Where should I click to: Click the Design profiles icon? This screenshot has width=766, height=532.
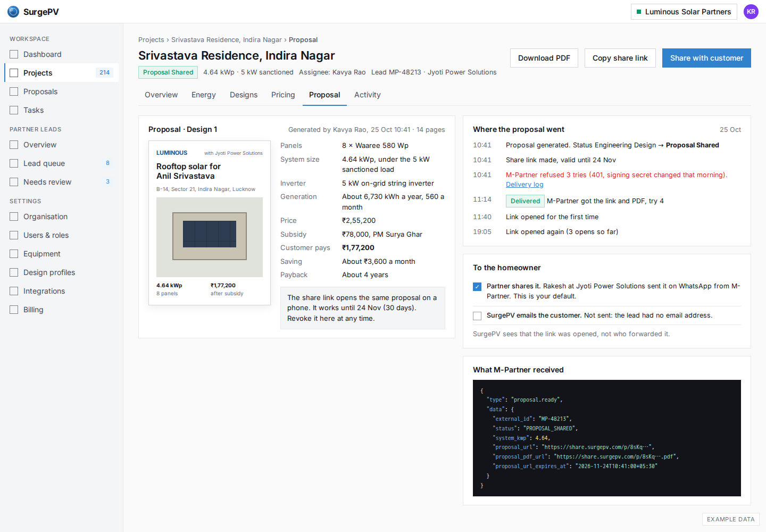click(x=14, y=272)
